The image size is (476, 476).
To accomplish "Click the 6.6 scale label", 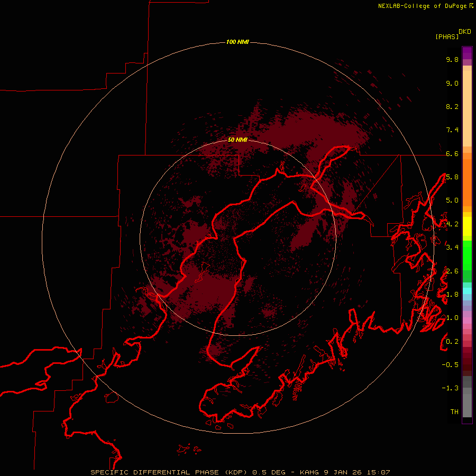I will [452, 153].
